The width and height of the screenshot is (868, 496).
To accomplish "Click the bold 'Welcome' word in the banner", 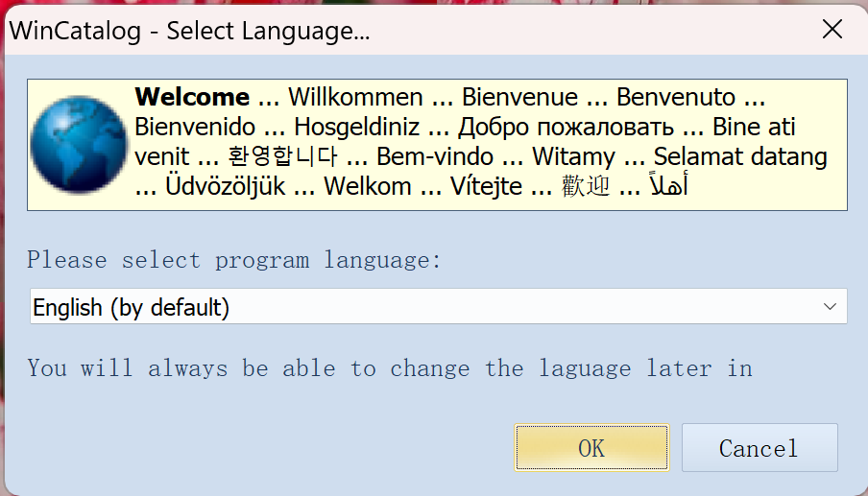I will pos(192,97).
